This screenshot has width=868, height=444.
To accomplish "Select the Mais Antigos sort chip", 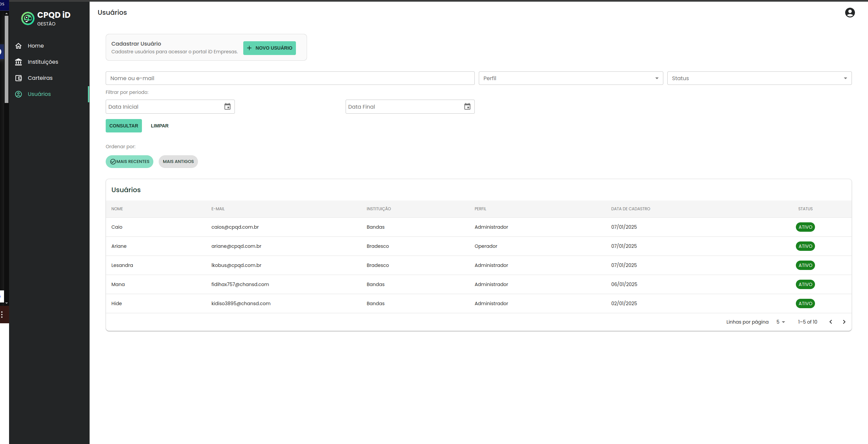I will 178,162.
